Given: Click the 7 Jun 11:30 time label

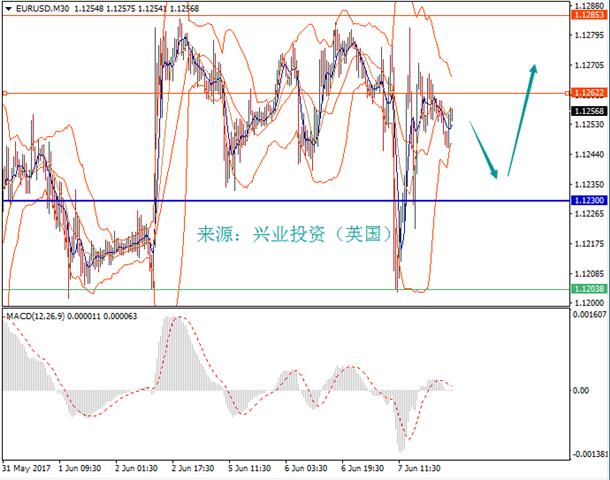Looking at the screenshot, I should (419, 468).
